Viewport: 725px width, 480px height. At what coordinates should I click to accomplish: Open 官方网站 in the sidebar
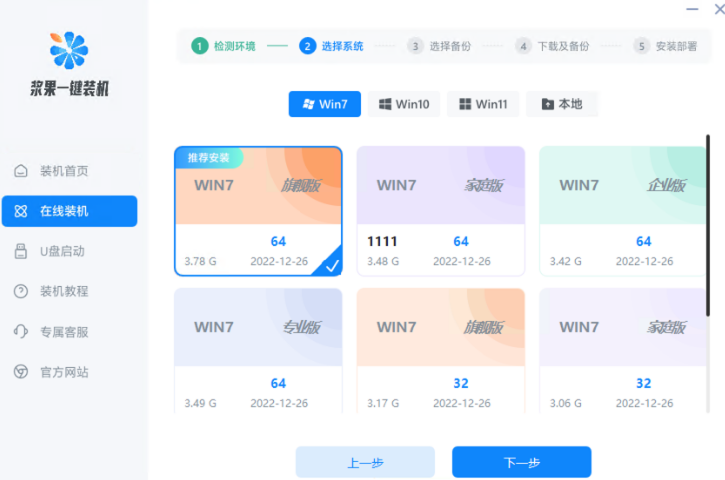click(x=69, y=372)
